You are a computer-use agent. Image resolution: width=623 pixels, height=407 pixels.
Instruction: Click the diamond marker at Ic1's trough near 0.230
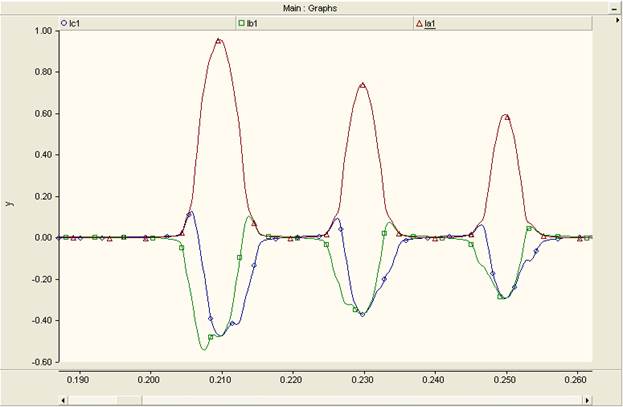[x=362, y=314]
